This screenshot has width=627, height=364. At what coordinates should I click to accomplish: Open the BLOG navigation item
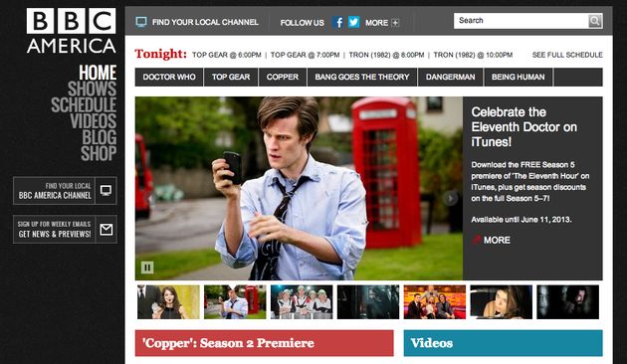tap(100, 137)
